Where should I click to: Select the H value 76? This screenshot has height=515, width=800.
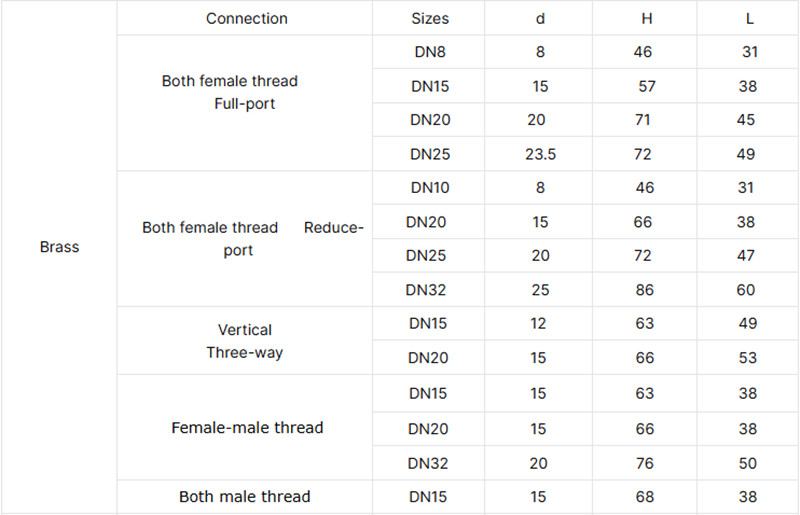pos(644,464)
